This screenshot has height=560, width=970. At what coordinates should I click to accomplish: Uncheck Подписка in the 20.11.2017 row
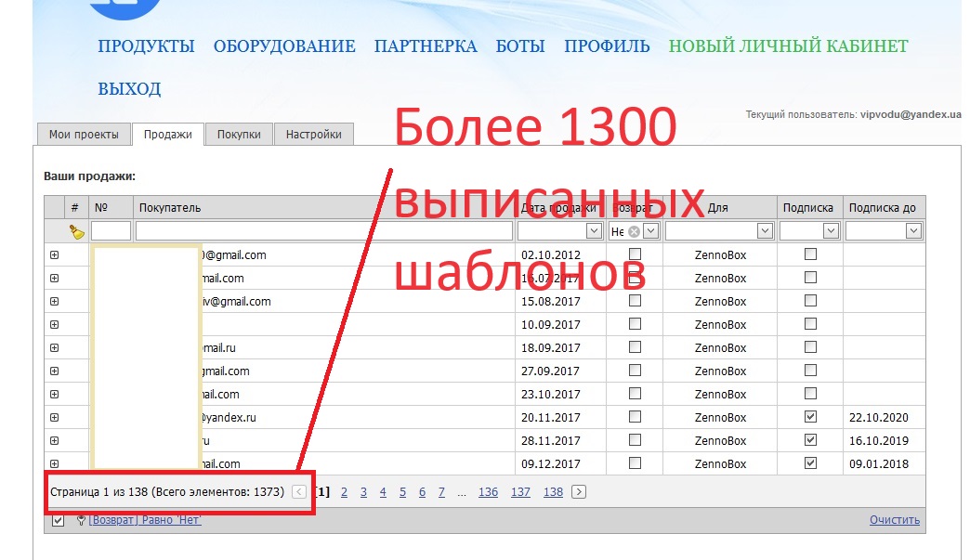(x=810, y=417)
